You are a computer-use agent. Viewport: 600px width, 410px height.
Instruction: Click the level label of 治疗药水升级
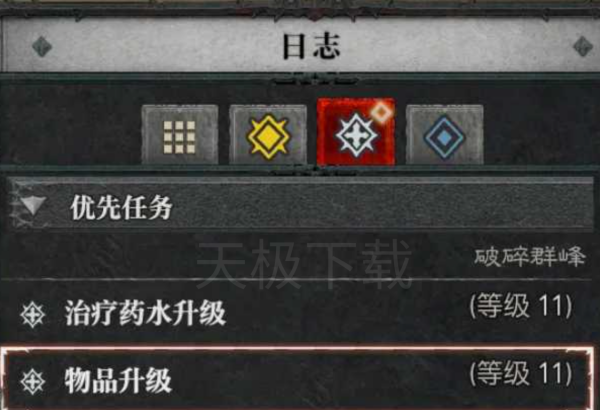[x=521, y=306]
